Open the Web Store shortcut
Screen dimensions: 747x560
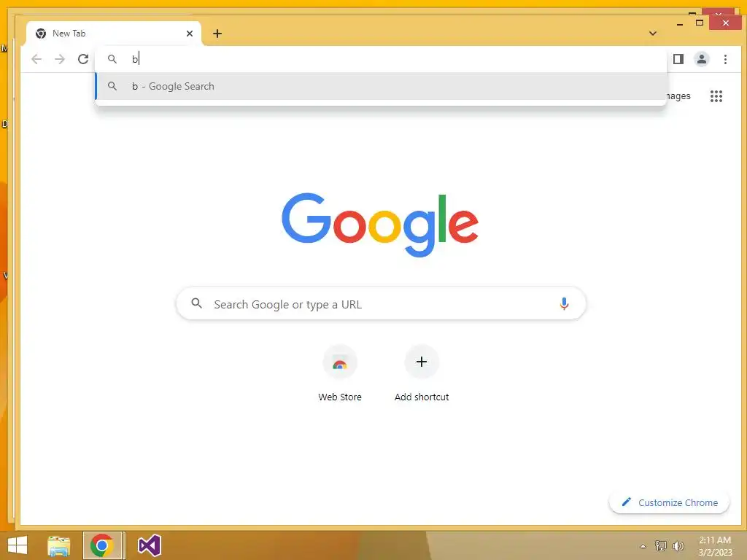coord(340,374)
